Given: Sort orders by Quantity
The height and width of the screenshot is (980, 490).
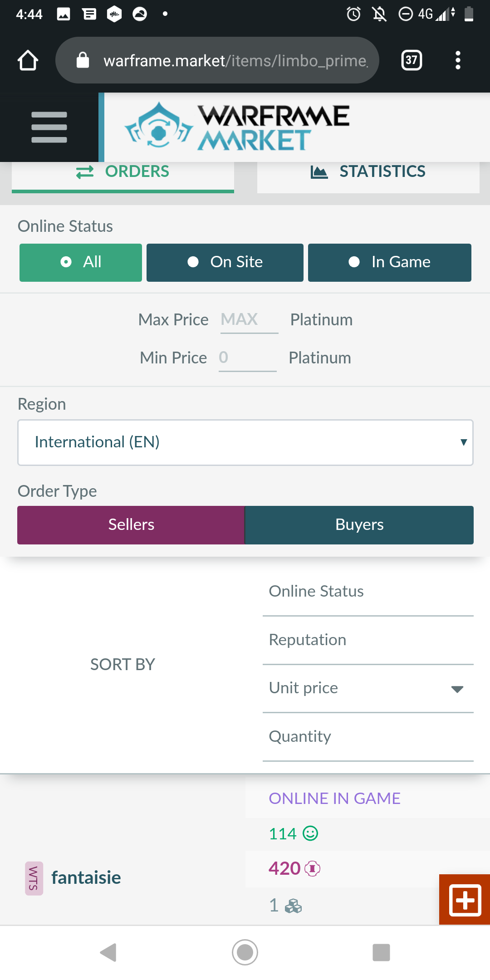Looking at the screenshot, I should coord(368,736).
